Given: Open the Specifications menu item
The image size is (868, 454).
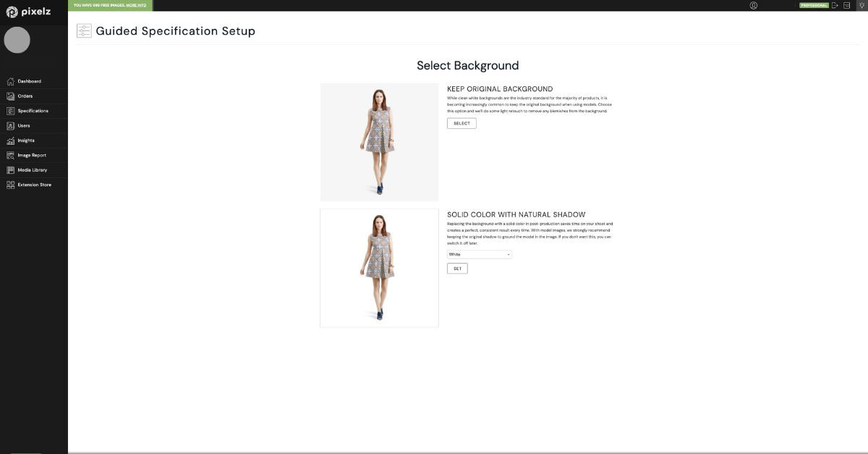Looking at the screenshot, I should (33, 111).
